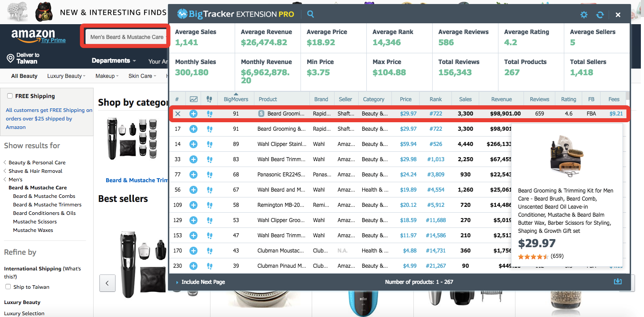Viewport: 644px width, 317px height.
Task: Sort by the Rating column header
Action: [x=569, y=99]
